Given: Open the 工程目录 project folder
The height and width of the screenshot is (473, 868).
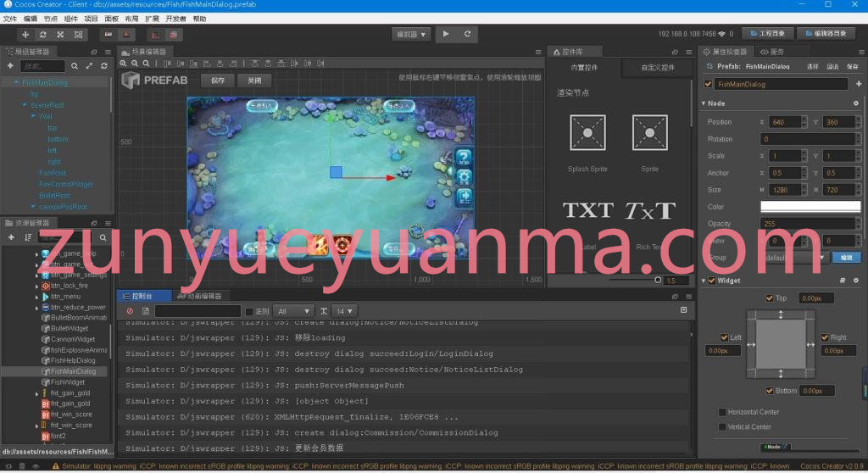Looking at the screenshot, I should (x=767, y=34).
